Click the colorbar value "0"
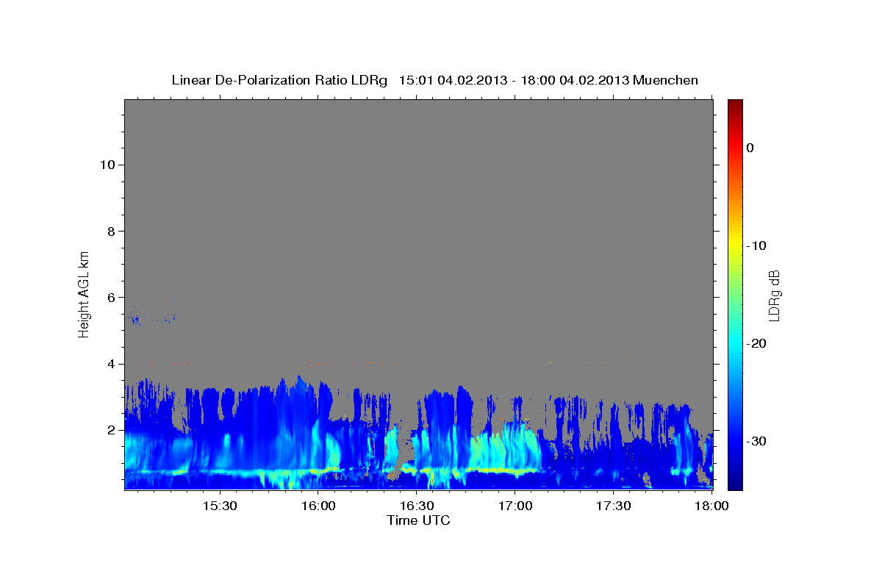The height and width of the screenshot is (588, 882). pos(750,148)
